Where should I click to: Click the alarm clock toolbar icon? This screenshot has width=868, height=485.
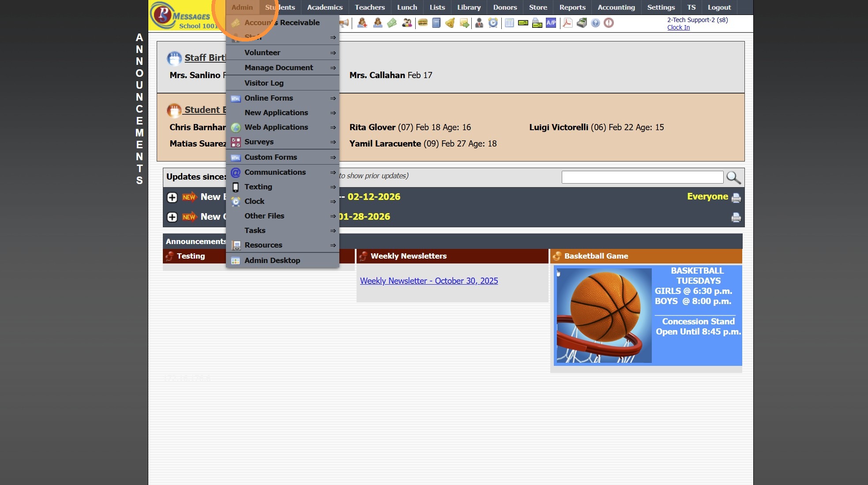493,23
